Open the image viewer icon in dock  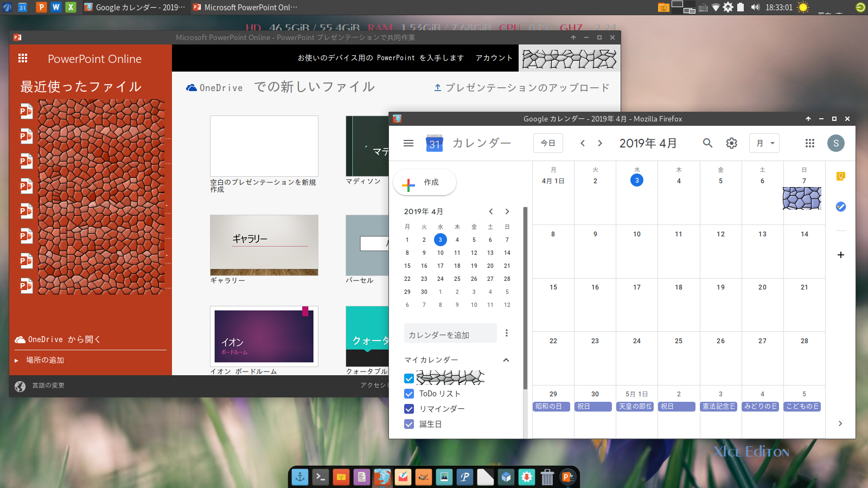444,477
